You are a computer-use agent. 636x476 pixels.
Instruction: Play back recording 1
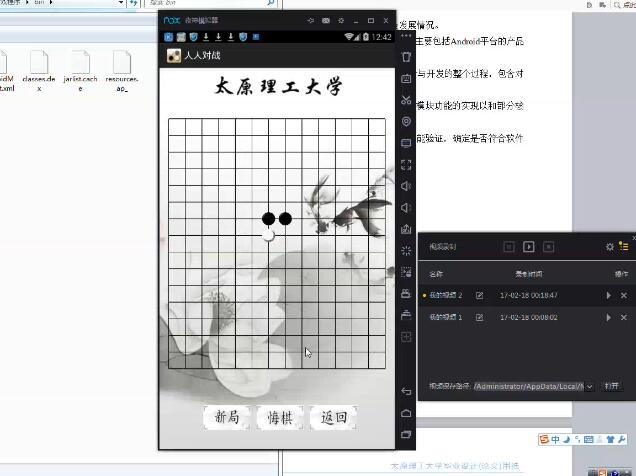[x=608, y=317]
